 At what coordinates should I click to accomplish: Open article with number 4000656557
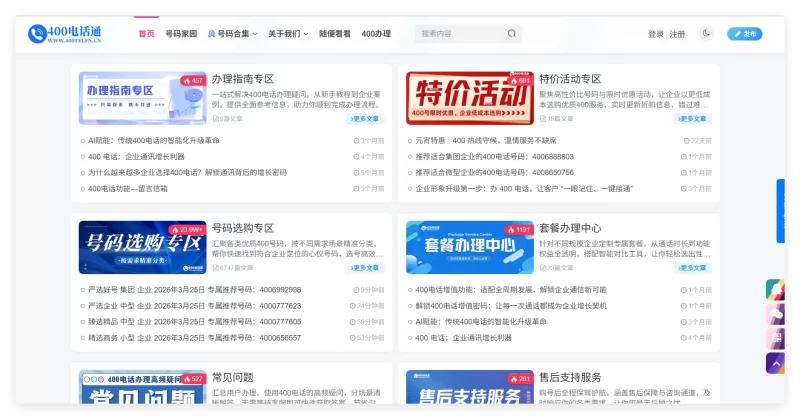point(194,337)
